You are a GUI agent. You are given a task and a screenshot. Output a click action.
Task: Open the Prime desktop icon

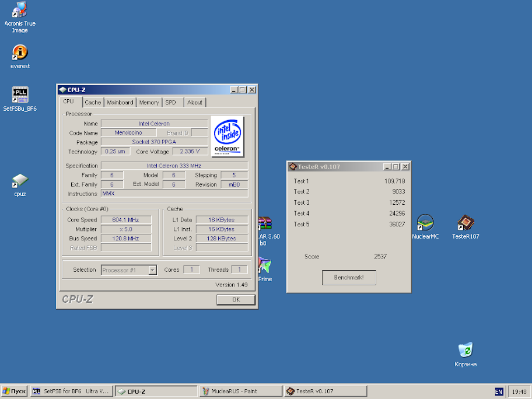(x=265, y=269)
